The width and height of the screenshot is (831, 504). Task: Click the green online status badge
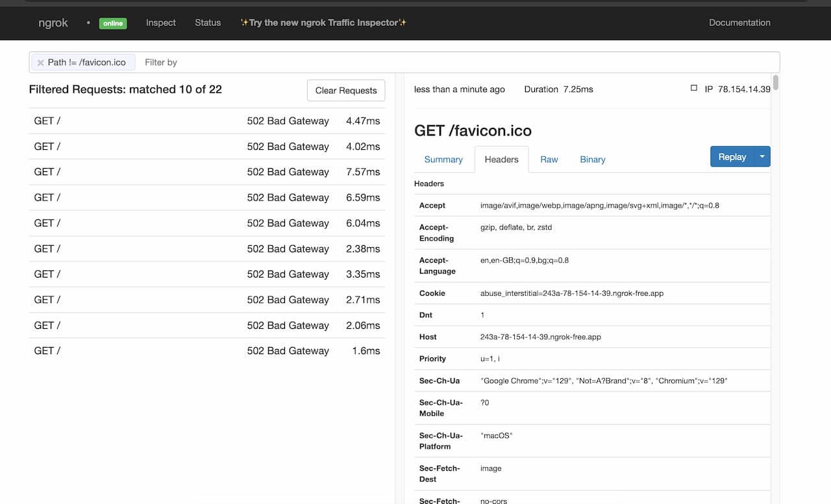(113, 23)
